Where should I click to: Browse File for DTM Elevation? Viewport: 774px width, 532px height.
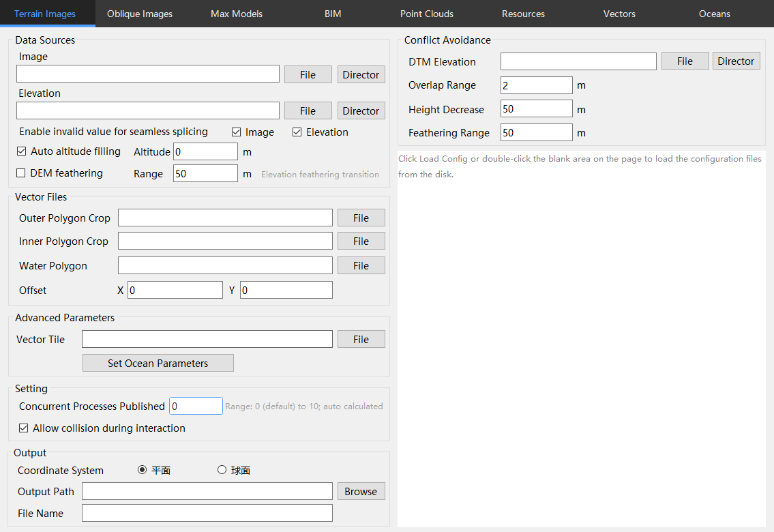click(x=685, y=61)
